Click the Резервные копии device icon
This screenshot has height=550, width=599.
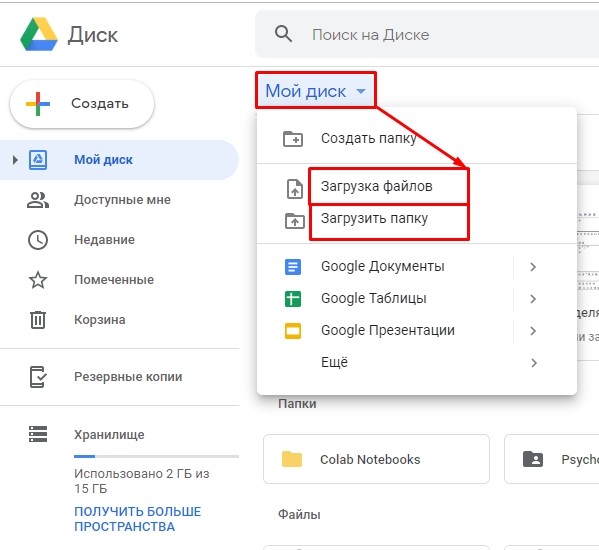(x=38, y=377)
